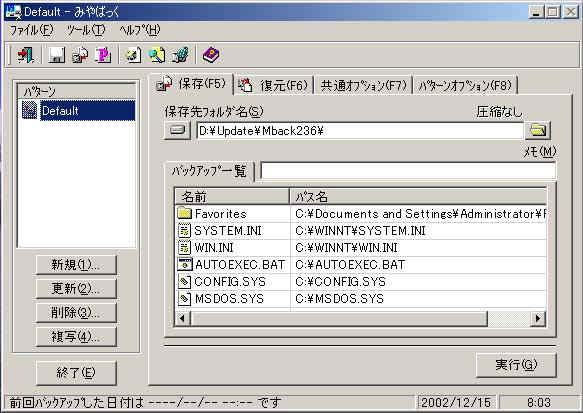
Task: Click the pink P pattern toolbar icon
Action: point(103,55)
